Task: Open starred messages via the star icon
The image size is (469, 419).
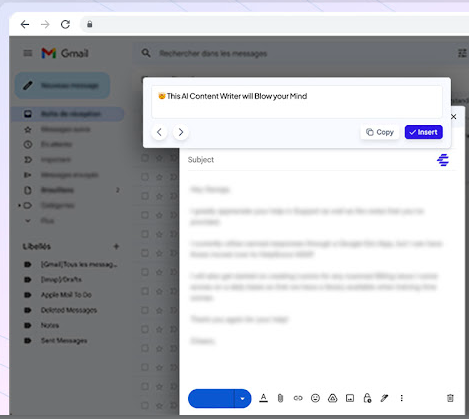Action: click(x=28, y=129)
